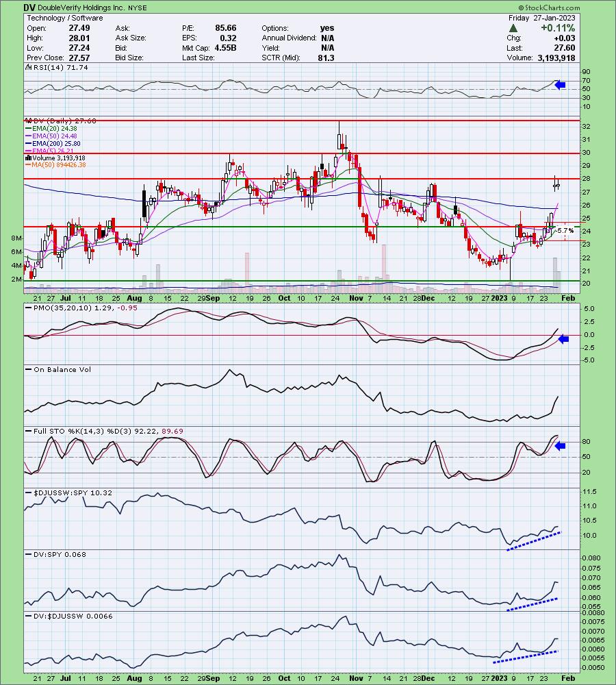Click the latest candlestick near price 27.60

(x=558, y=186)
